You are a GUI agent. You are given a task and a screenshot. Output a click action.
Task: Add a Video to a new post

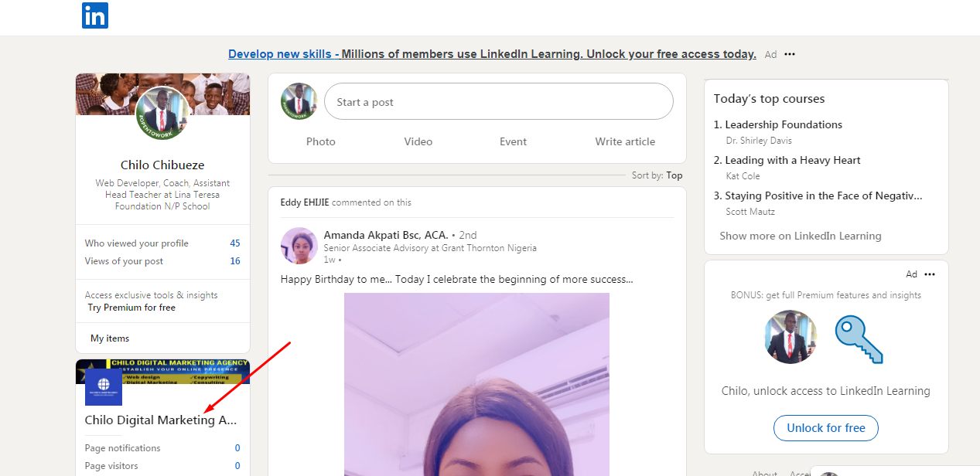point(418,141)
